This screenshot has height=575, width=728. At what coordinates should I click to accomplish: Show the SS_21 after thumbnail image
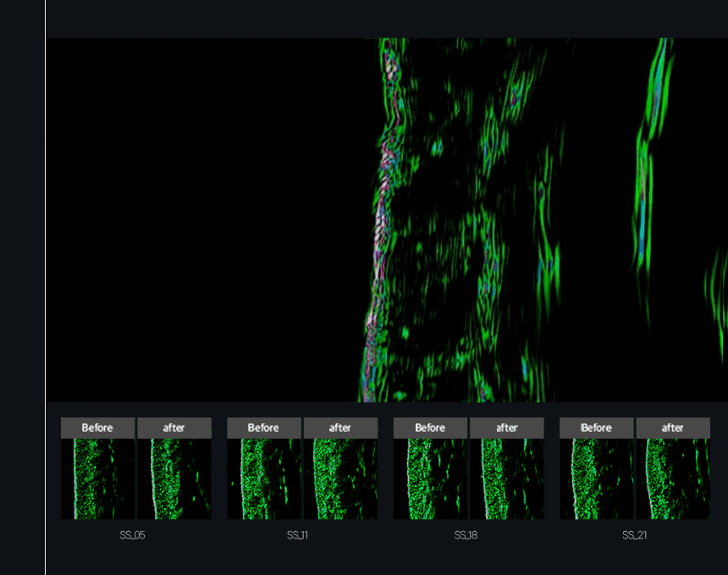coord(673,478)
